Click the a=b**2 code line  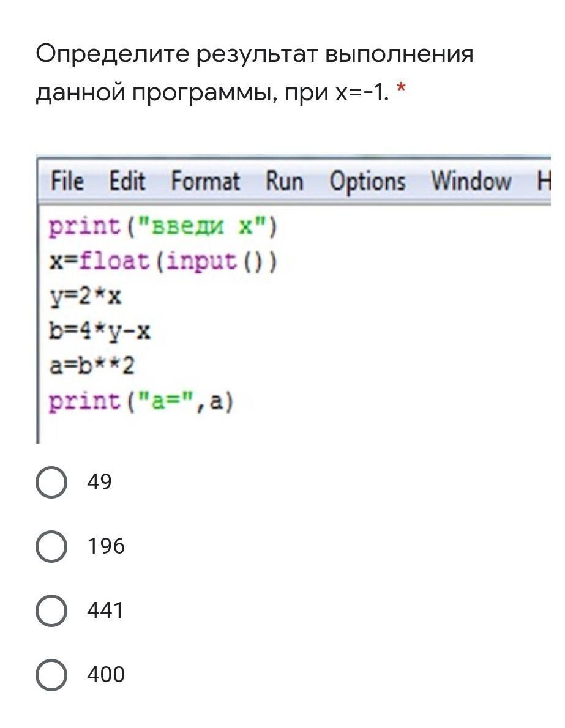click(92, 366)
